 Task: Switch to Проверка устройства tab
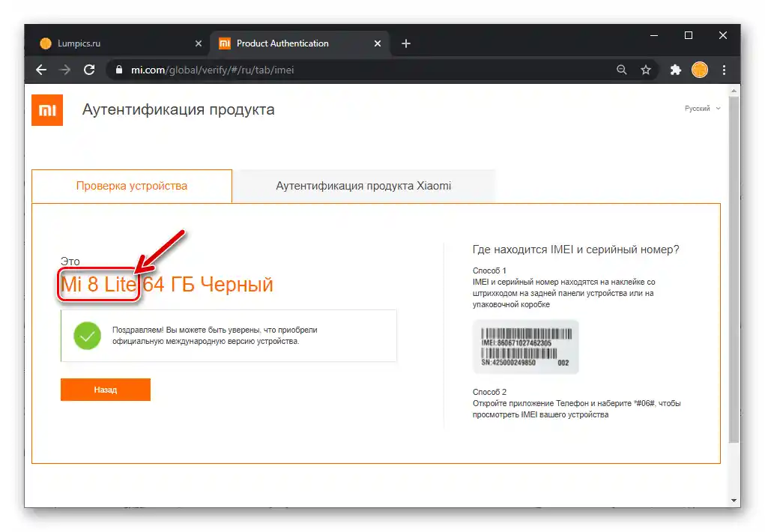pyautogui.click(x=132, y=186)
